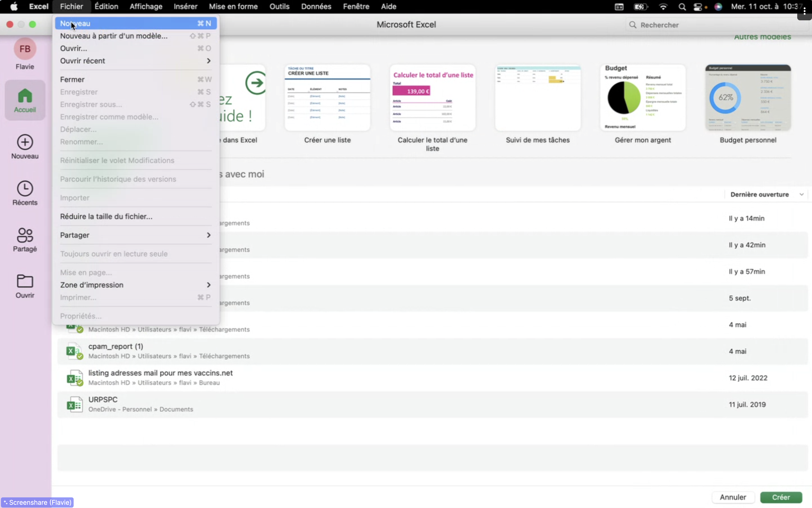This screenshot has width=812, height=508.
Task: Open the Wi-Fi status icon
Action: pos(663,7)
